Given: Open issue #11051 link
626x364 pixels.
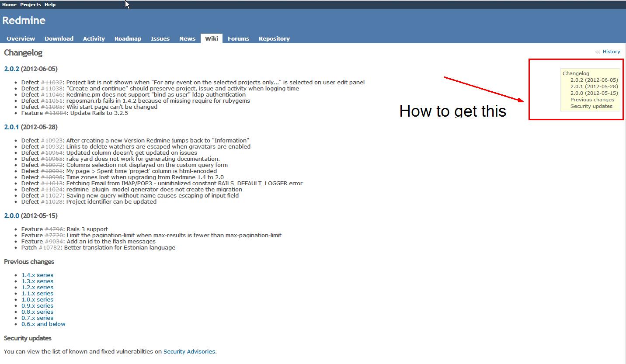Looking at the screenshot, I should pos(52,101).
